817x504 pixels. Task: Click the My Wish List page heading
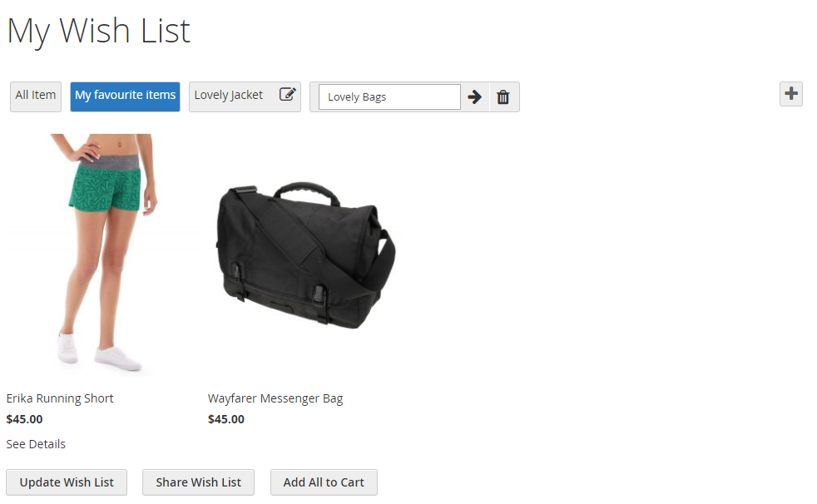[x=99, y=32]
